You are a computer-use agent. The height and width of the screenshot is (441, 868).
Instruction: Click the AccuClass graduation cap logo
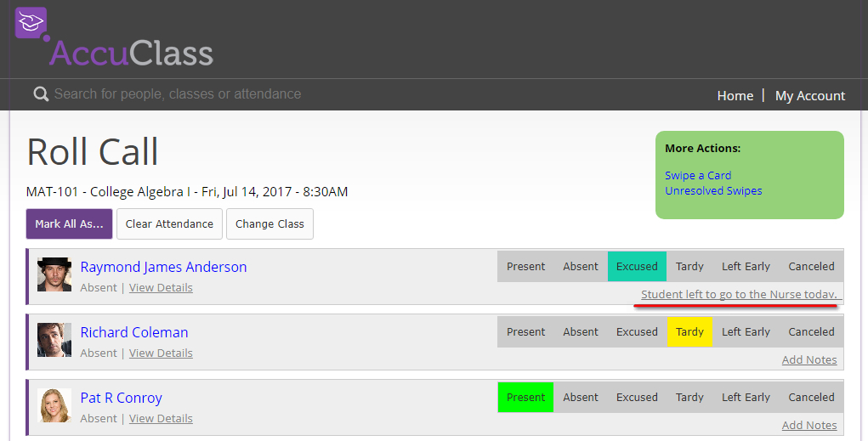point(31,23)
